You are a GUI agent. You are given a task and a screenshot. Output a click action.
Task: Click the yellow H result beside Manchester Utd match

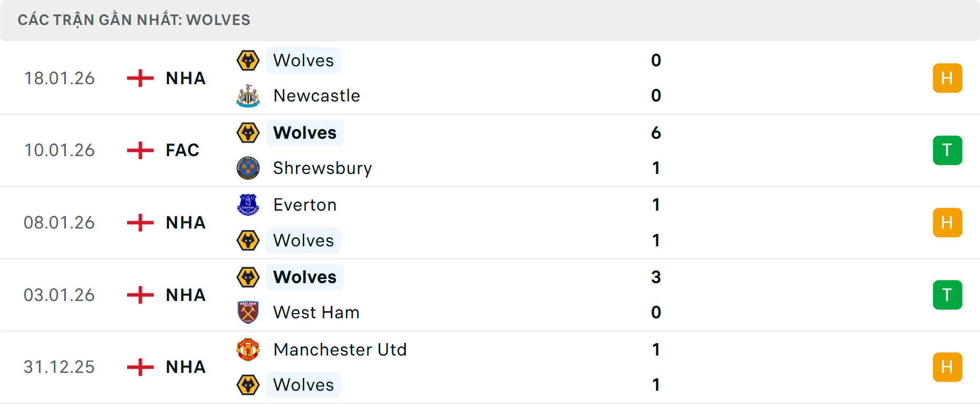948,367
